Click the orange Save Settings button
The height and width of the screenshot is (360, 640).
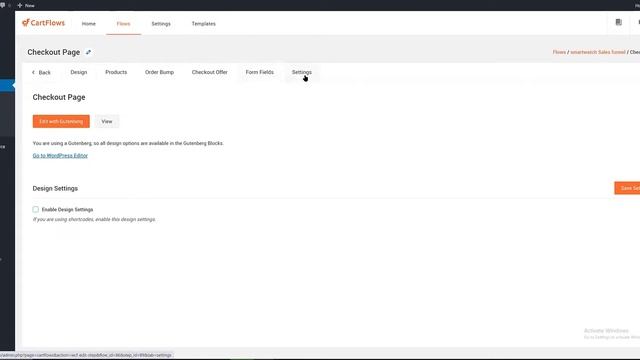pyautogui.click(x=627, y=188)
